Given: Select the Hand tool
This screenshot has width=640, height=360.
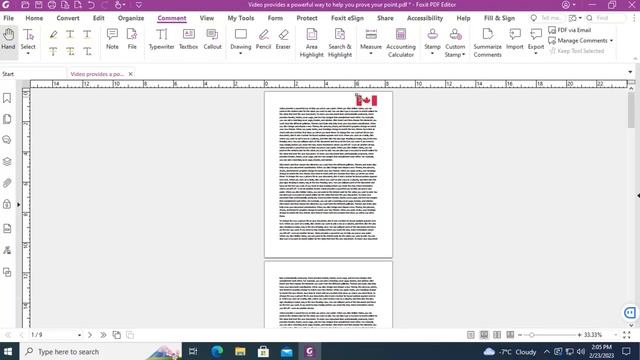Looking at the screenshot, I should [x=8, y=39].
